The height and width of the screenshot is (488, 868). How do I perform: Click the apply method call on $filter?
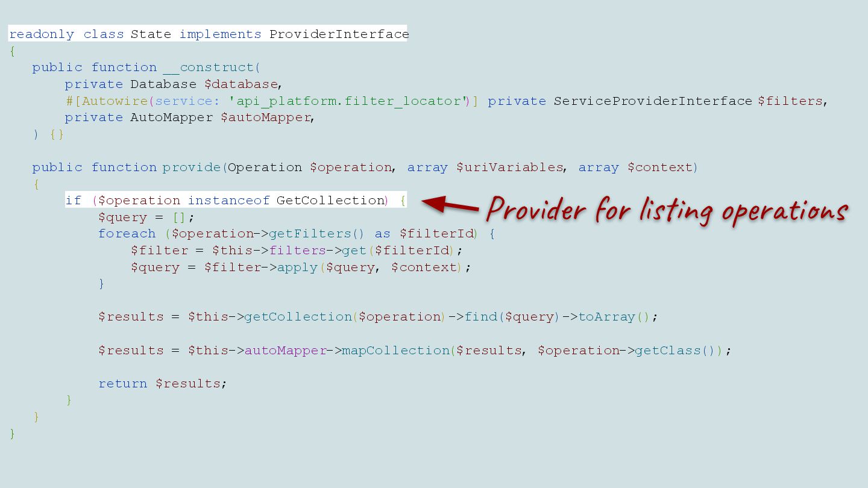click(x=297, y=267)
